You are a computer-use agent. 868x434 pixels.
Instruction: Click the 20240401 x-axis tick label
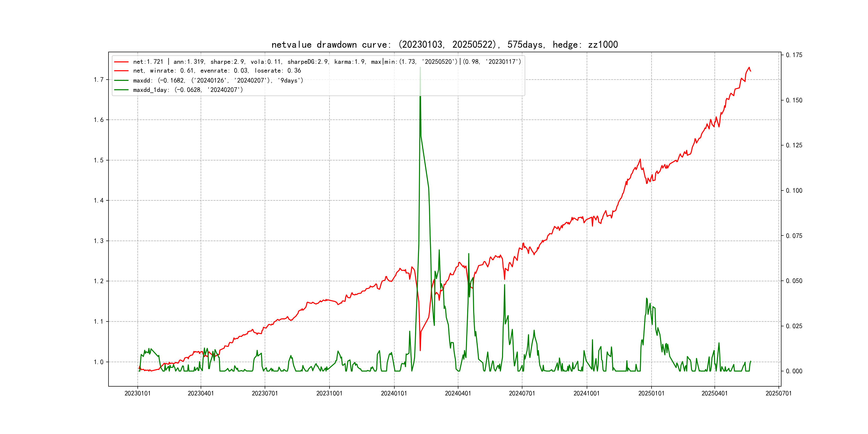(x=458, y=393)
